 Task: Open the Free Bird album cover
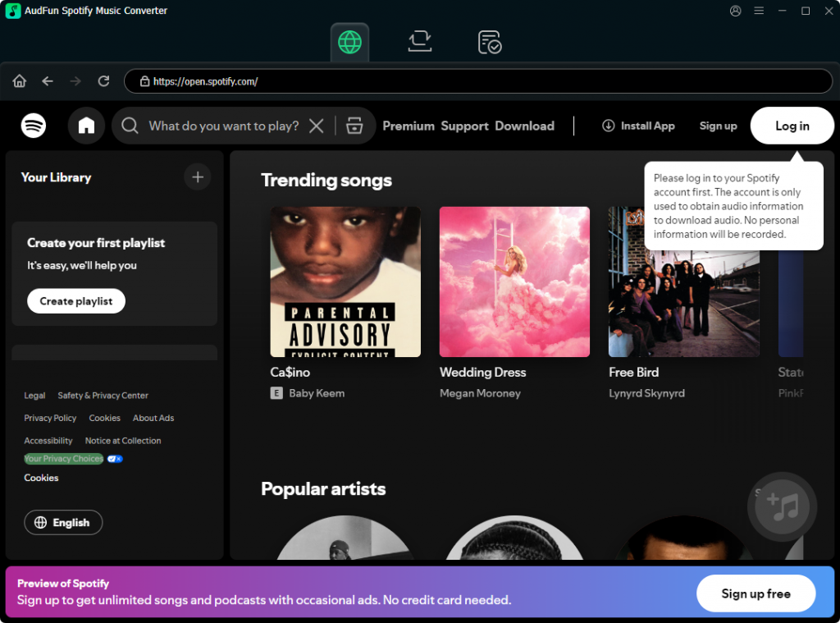(x=684, y=282)
